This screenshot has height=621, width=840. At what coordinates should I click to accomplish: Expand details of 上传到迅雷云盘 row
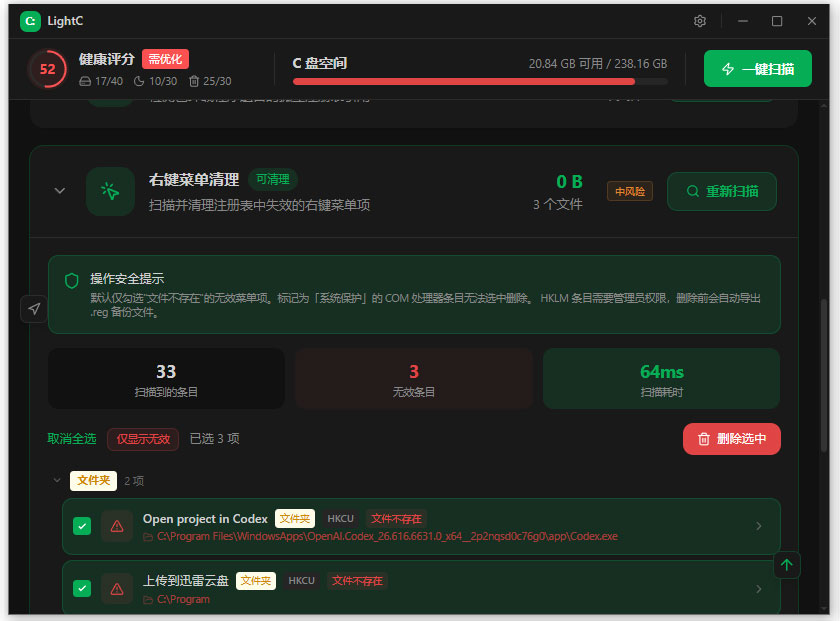click(x=759, y=589)
